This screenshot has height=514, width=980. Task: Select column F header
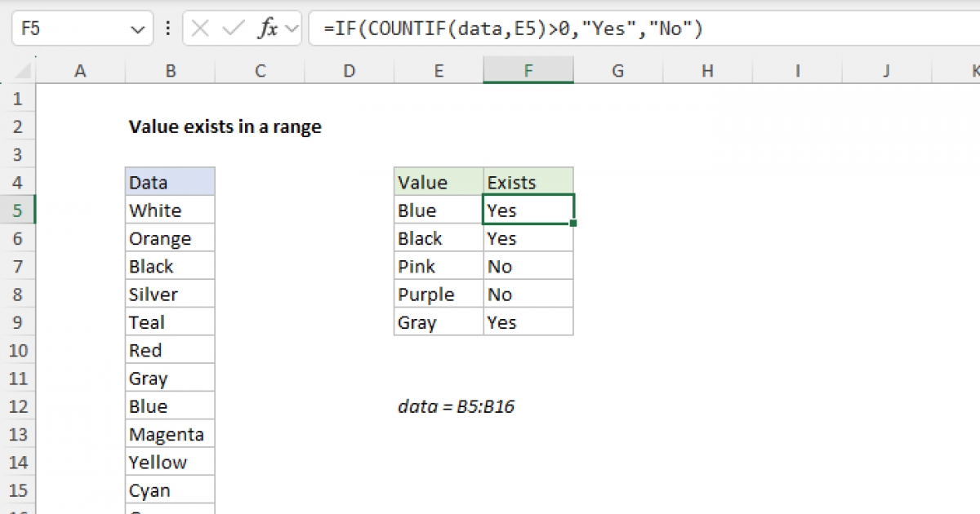pos(528,72)
